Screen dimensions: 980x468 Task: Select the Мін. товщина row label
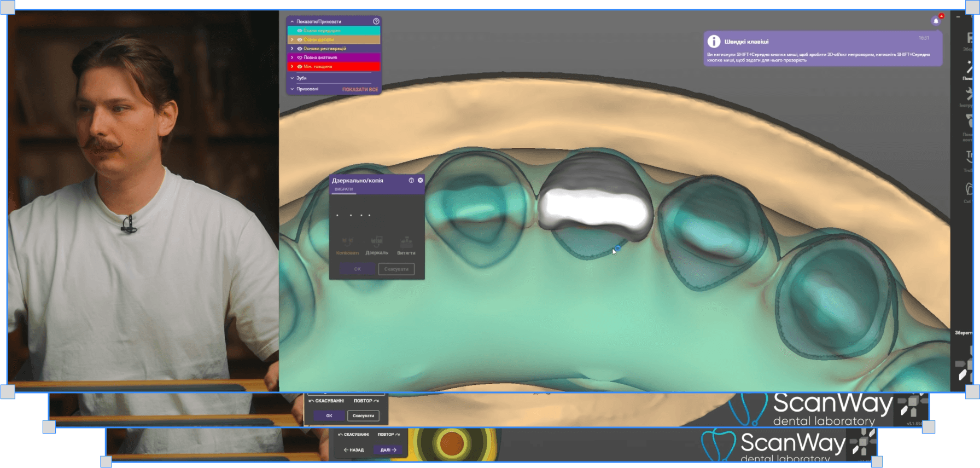pos(318,67)
